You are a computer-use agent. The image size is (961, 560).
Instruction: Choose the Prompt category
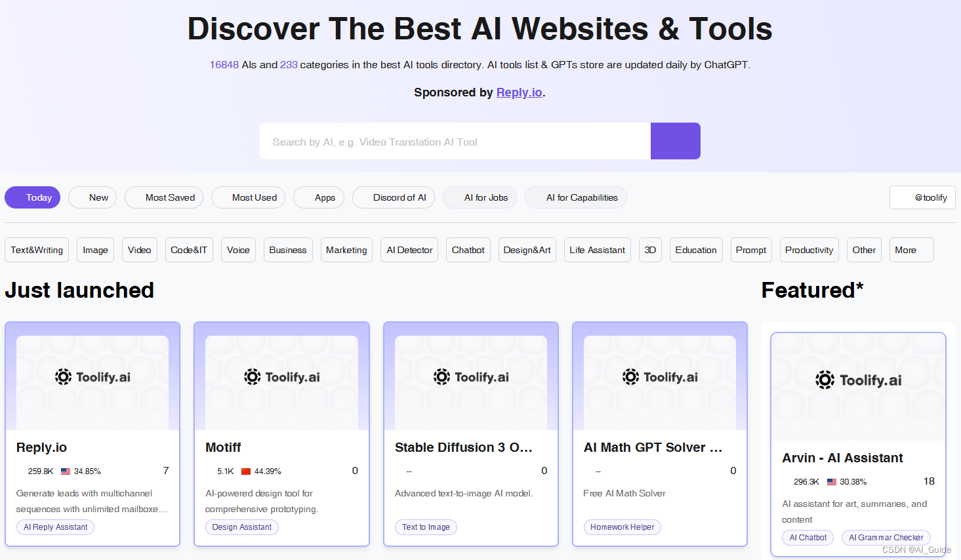[751, 250]
